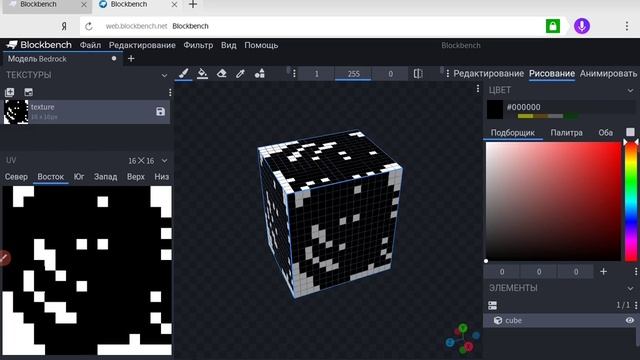Image resolution: width=640 pixels, height=360 pixels.
Task: Collapse the ТЕКСТУРЫ panel
Action: click(x=164, y=75)
